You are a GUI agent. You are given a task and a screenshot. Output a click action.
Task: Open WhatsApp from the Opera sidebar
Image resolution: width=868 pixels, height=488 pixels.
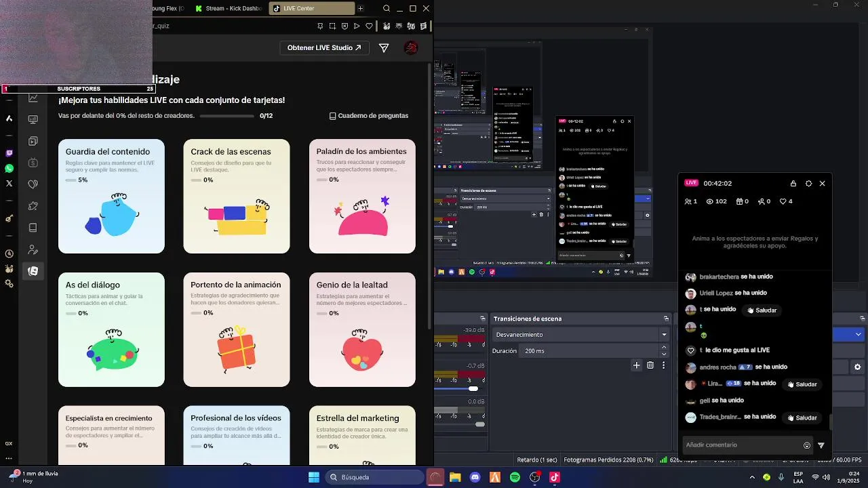click(9, 168)
